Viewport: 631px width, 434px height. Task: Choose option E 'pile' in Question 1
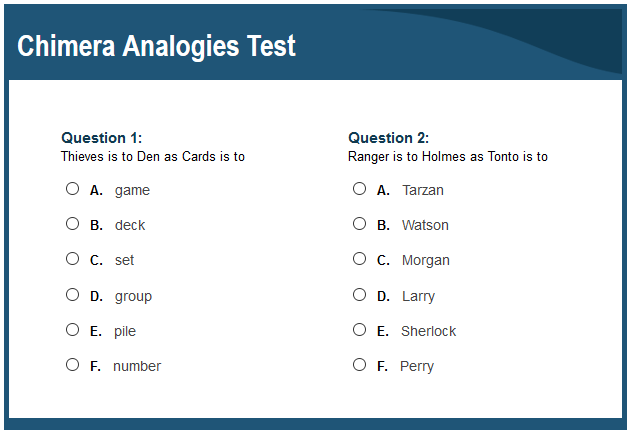pyautogui.click(x=72, y=329)
